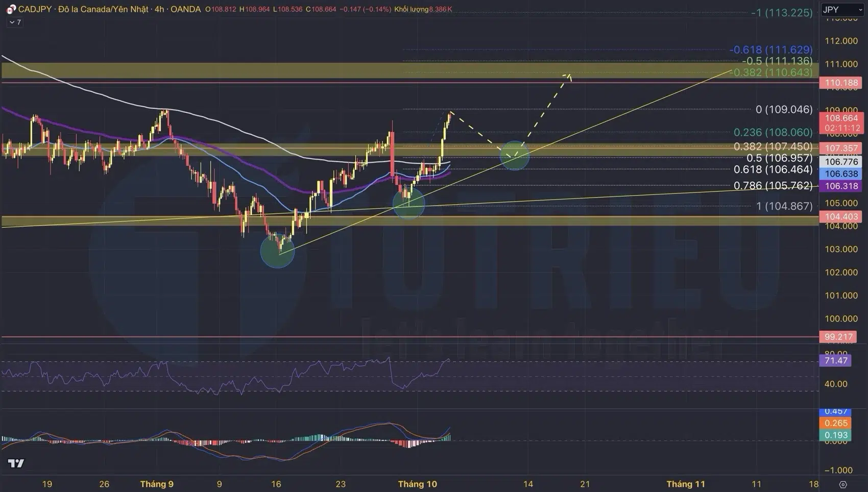Select the purple 106.318 moving average label

tap(841, 186)
